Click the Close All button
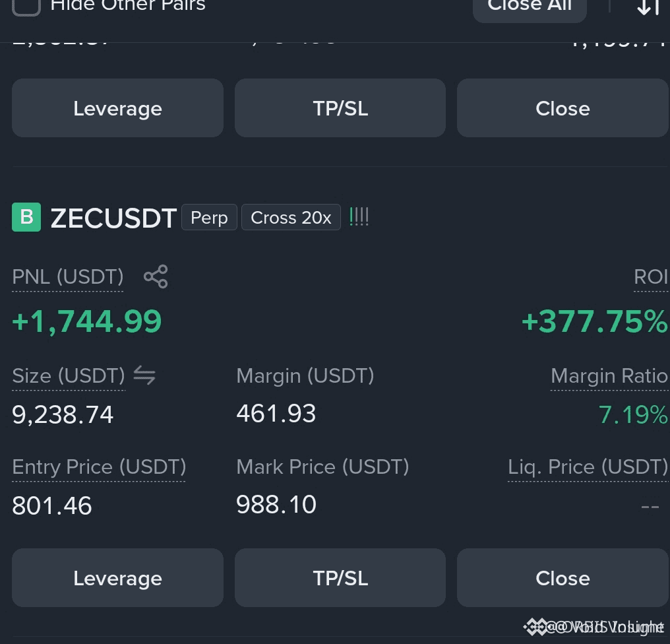Screen dimensions: 670x644 coord(530,7)
